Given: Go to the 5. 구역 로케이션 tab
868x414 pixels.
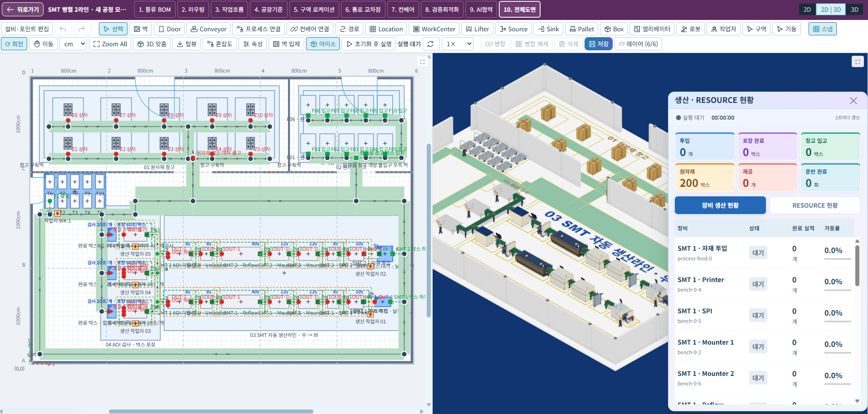Looking at the screenshot, I should (x=314, y=10).
